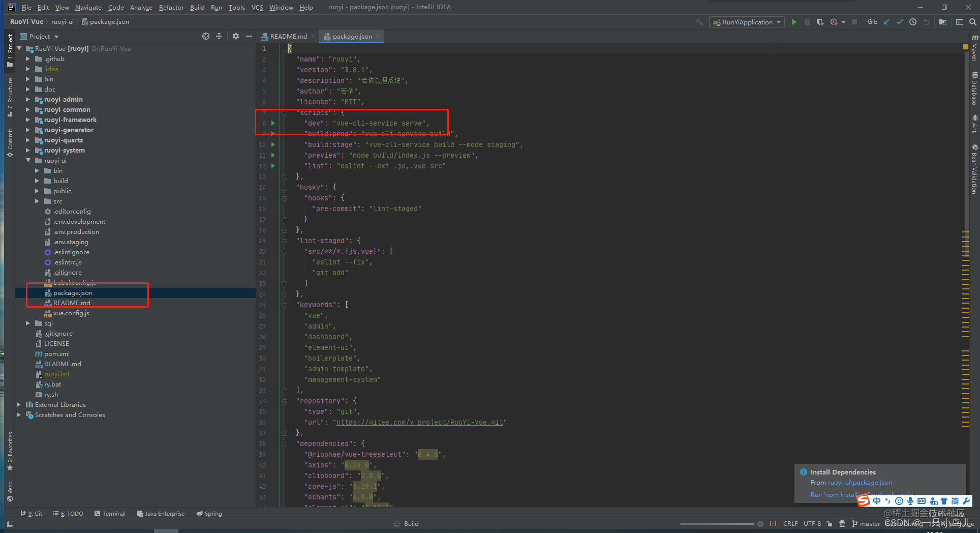
Task: Open the Sogou input method logo
Action: tap(864, 501)
